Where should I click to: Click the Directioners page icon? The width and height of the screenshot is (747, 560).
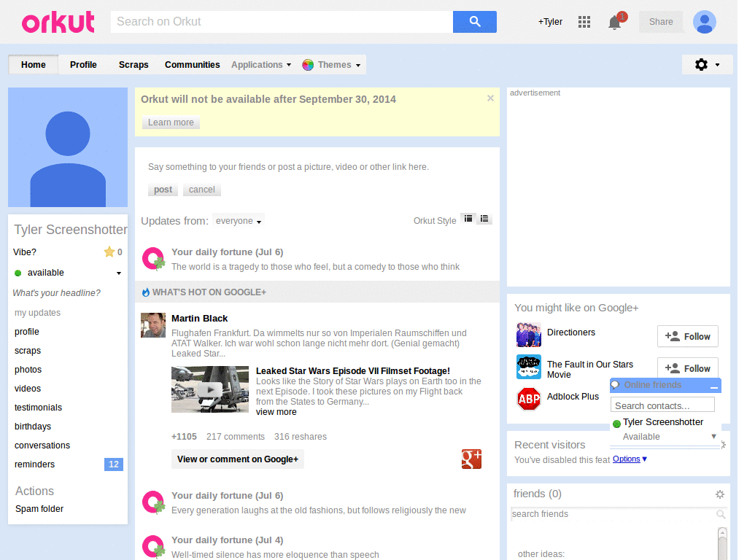tap(529, 335)
